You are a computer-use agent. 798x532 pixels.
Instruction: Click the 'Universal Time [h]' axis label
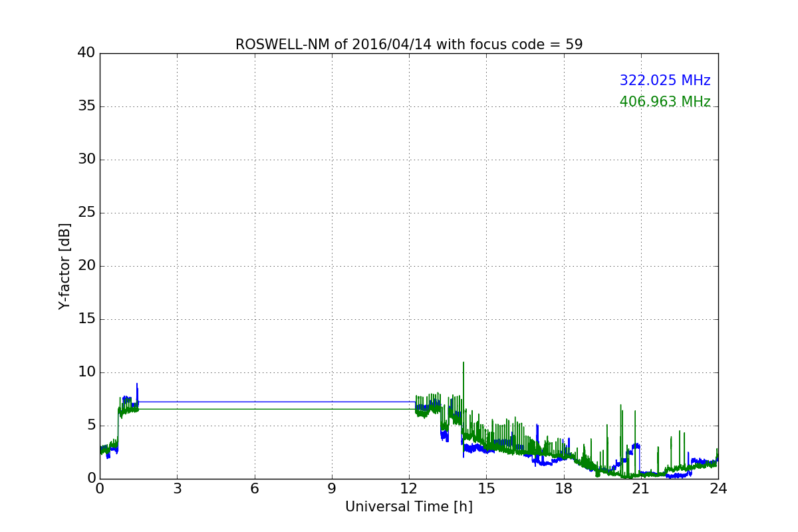click(x=409, y=507)
